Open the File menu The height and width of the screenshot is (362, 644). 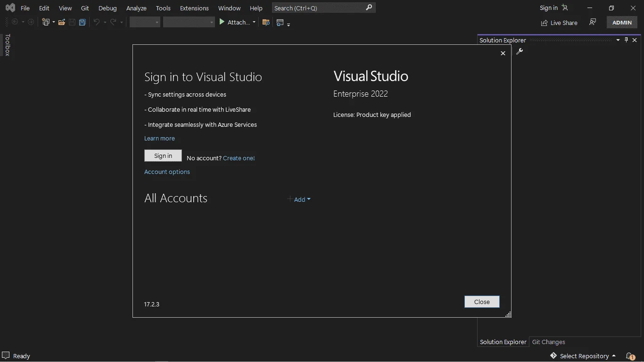tap(25, 8)
